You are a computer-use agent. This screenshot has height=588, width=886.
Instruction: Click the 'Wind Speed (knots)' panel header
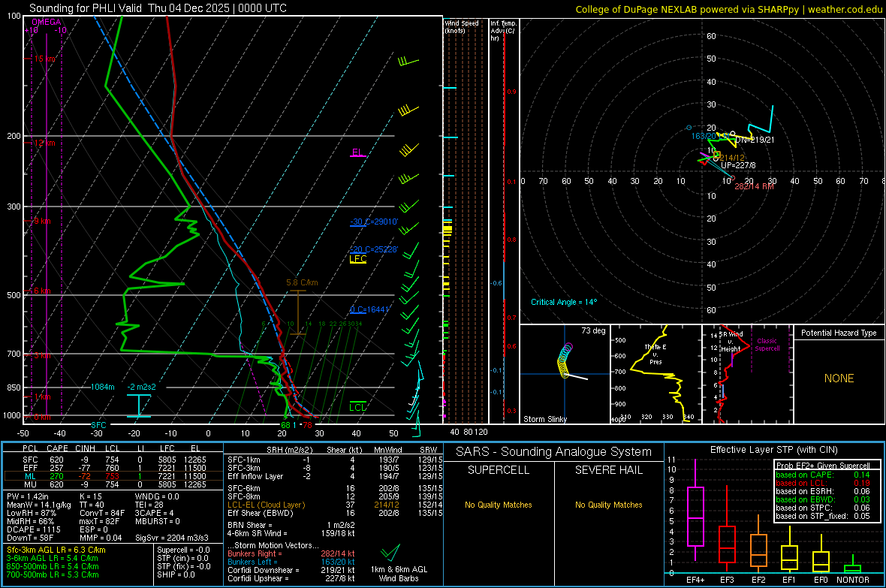point(461,26)
